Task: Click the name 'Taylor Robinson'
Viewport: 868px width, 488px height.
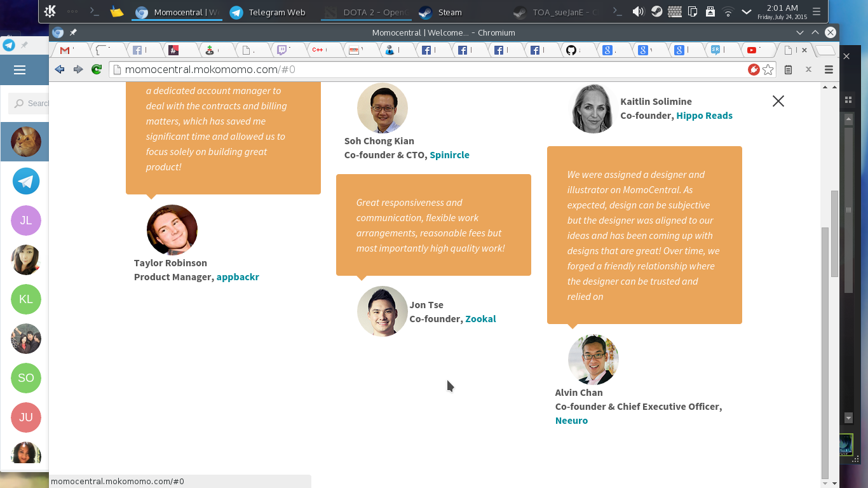Action: [x=170, y=263]
